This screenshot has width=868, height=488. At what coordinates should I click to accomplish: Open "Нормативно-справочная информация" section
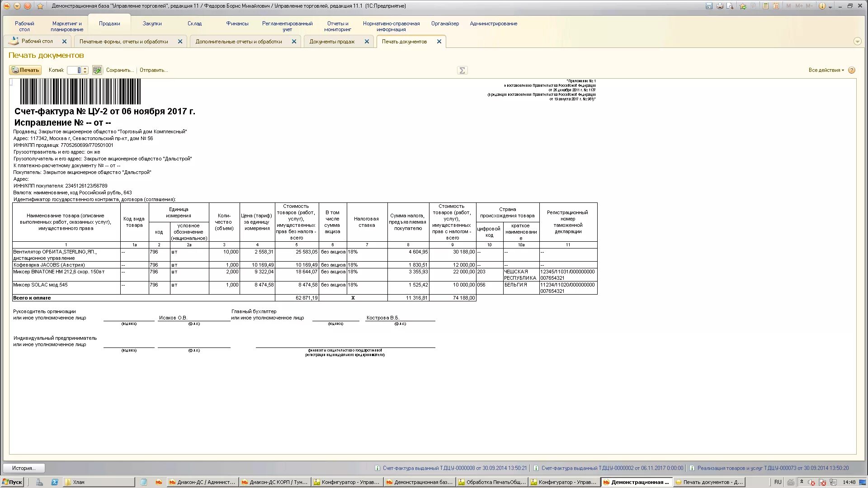392,26
